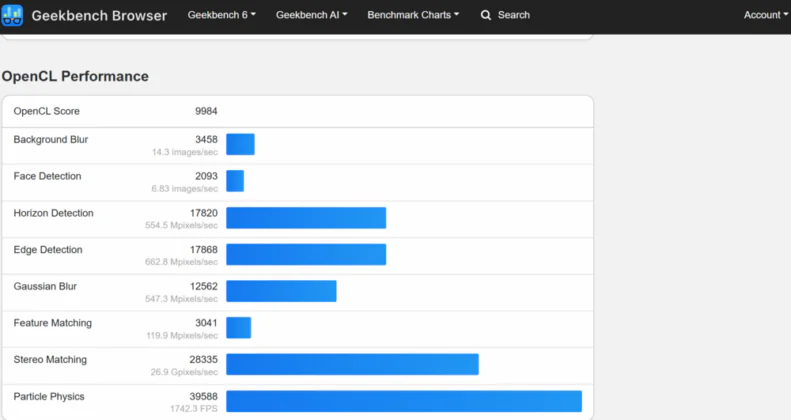This screenshot has width=791, height=420.
Task: Open the Benchmark Charts dropdown
Action: click(x=413, y=15)
